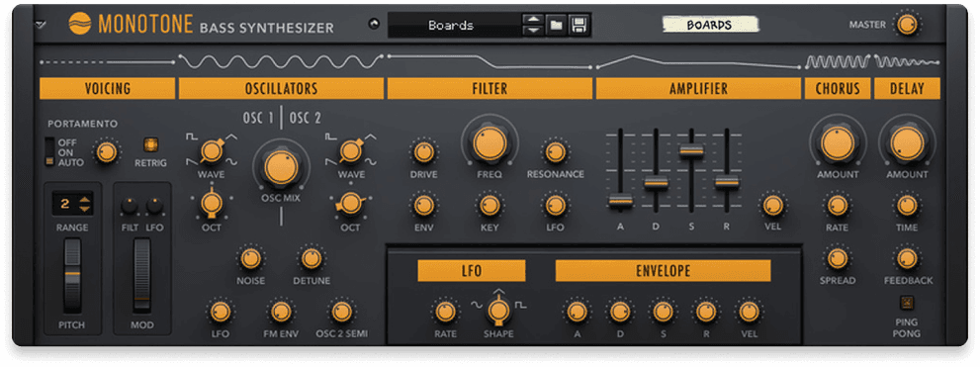Click OSC 2 OCT knob
The height and width of the screenshot is (367, 980).
pos(351,203)
